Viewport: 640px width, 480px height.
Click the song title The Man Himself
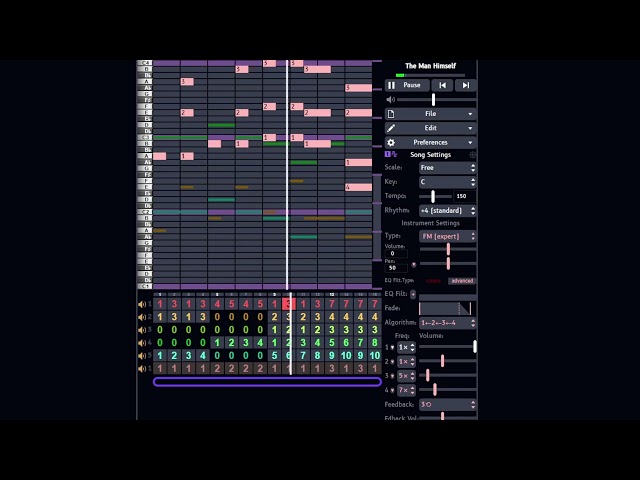[430, 66]
